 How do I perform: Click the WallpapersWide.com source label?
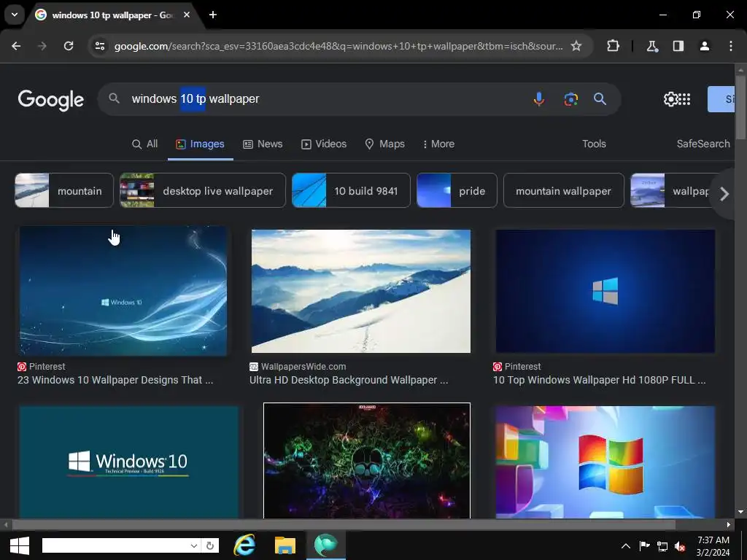(303, 367)
